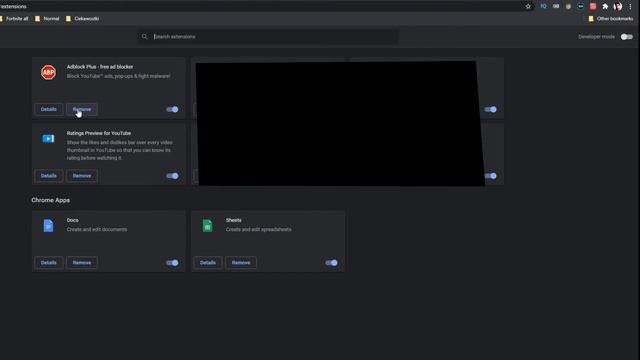Click the red square extension icon

click(x=593, y=6)
